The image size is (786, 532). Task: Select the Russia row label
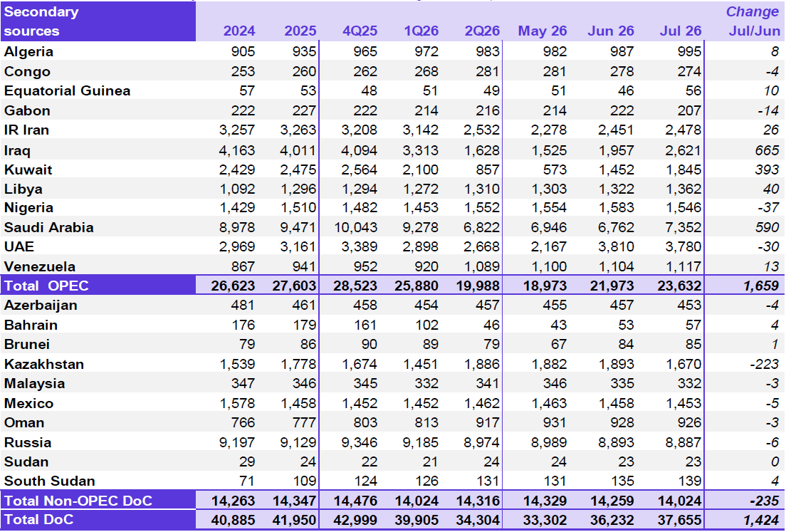28,442
